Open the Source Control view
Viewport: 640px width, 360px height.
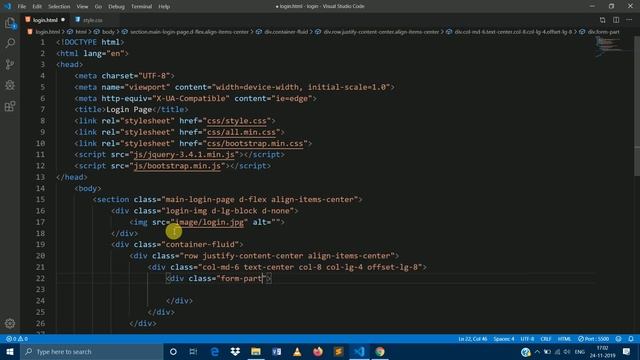point(10,64)
